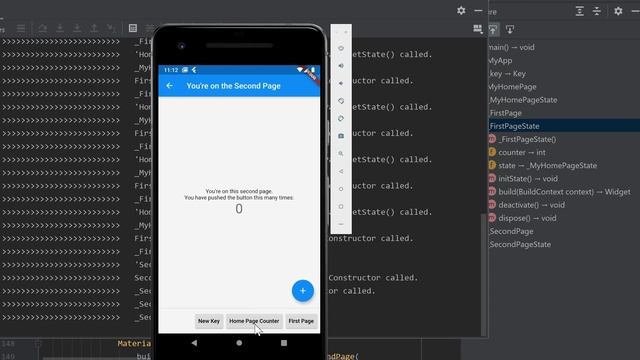Click Collapse All in the Structure panel
The height and width of the screenshot is (360, 640).
[x=597, y=11]
